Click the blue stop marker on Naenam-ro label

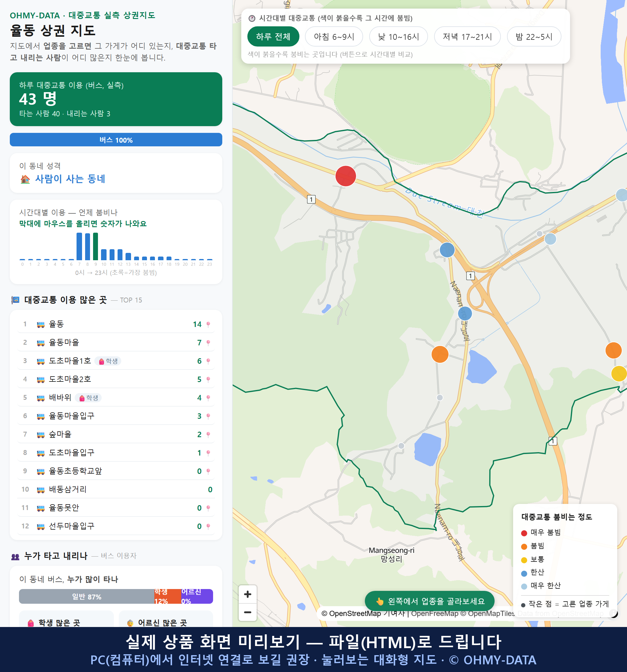tap(465, 313)
